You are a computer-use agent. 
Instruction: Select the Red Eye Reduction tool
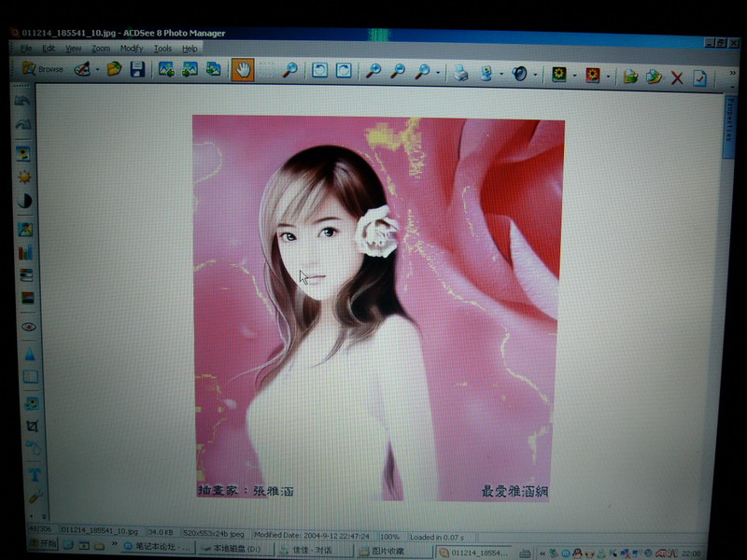(x=28, y=327)
